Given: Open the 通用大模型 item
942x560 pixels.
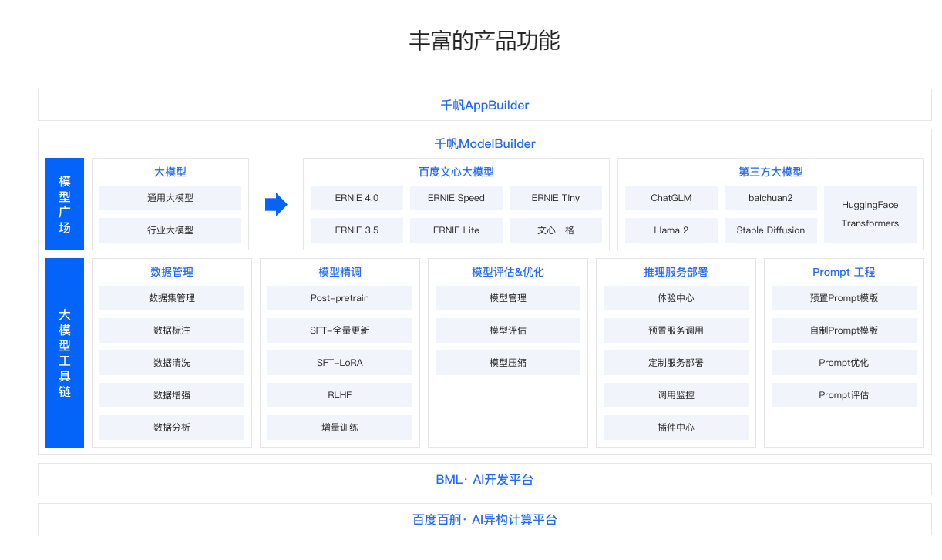Looking at the screenshot, I should [170, 198].
